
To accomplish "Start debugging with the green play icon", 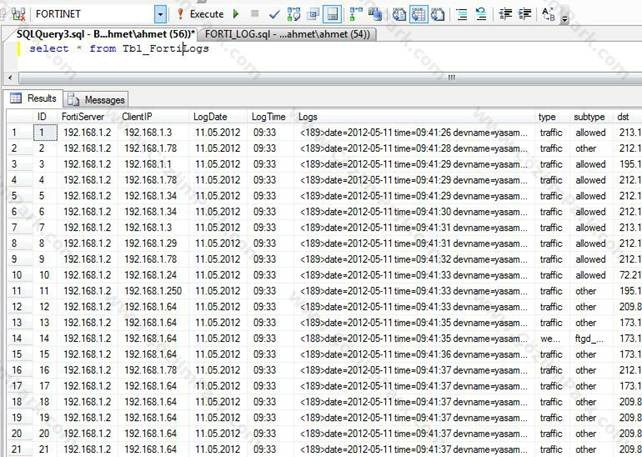I will [235, 14].
